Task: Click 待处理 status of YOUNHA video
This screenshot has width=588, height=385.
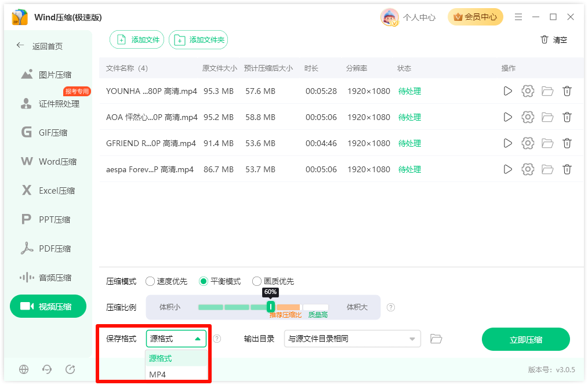Action: click(x=409, y=91)
